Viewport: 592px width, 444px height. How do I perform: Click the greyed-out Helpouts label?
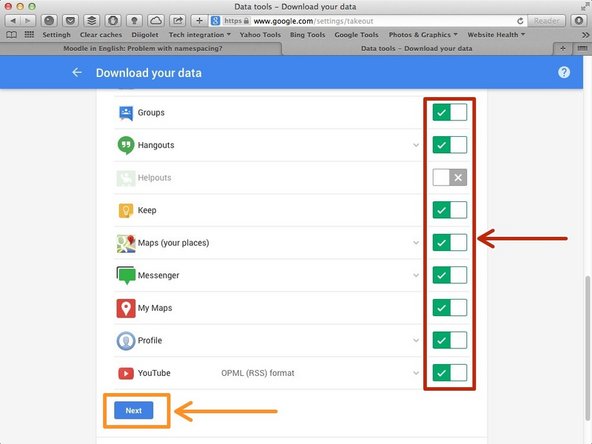[154, 177]
